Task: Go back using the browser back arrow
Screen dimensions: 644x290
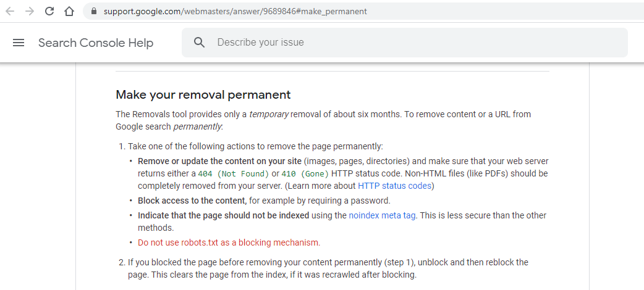Action: pyautogui.click(x=10, y=11)
